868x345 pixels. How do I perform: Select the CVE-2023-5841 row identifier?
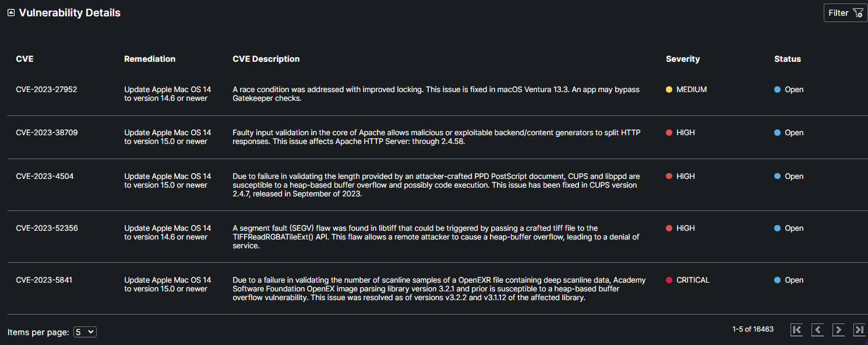44,280
